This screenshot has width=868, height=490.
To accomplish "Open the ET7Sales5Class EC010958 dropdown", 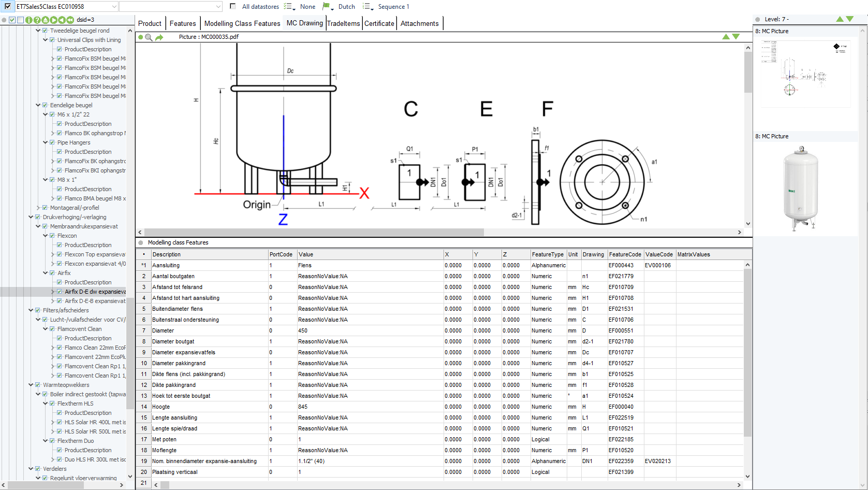I will [114, 7].
